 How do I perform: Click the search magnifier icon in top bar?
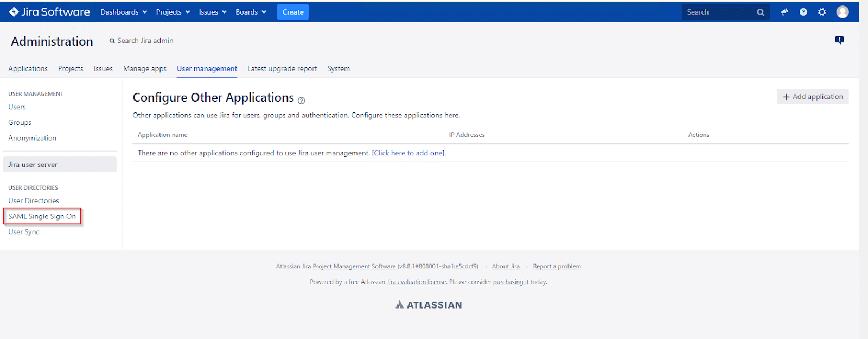pyautogui.click(x=761, y=12)
